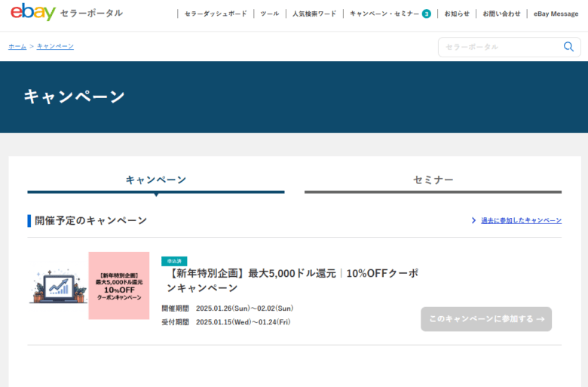The width and height of the screenshot is (588, 387).
Task: Open eBay Message link
Action: tap(556, 14)
